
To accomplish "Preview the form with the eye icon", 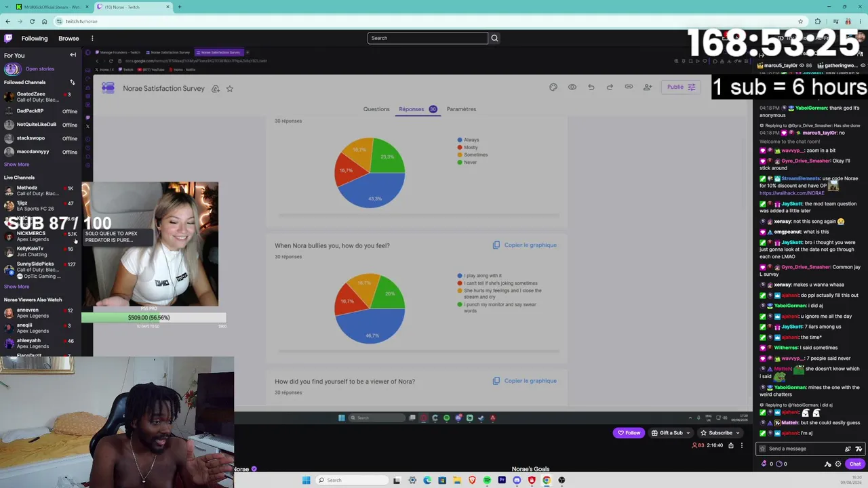I will tap(572, 87).
